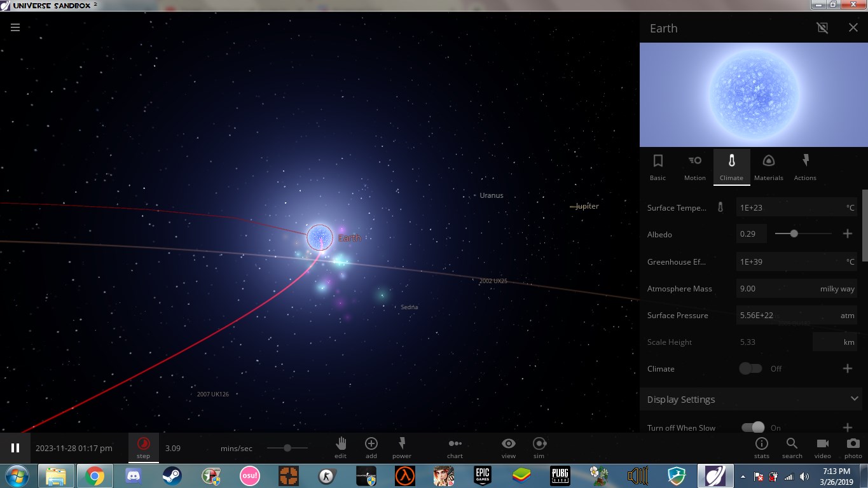Click the unpin panel icon beside Earth title
The image size is (868, 488).
[x=822, y=27]
